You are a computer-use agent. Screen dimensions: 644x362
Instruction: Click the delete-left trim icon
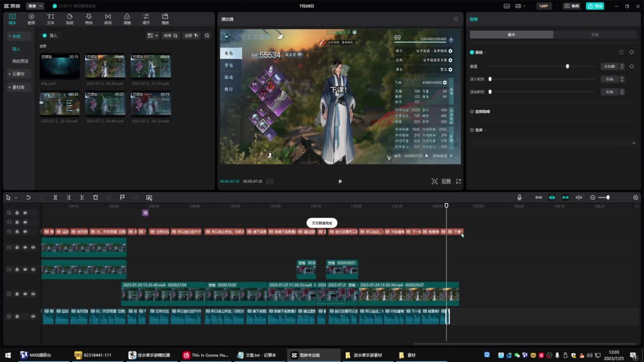click(x=69, y=198)
